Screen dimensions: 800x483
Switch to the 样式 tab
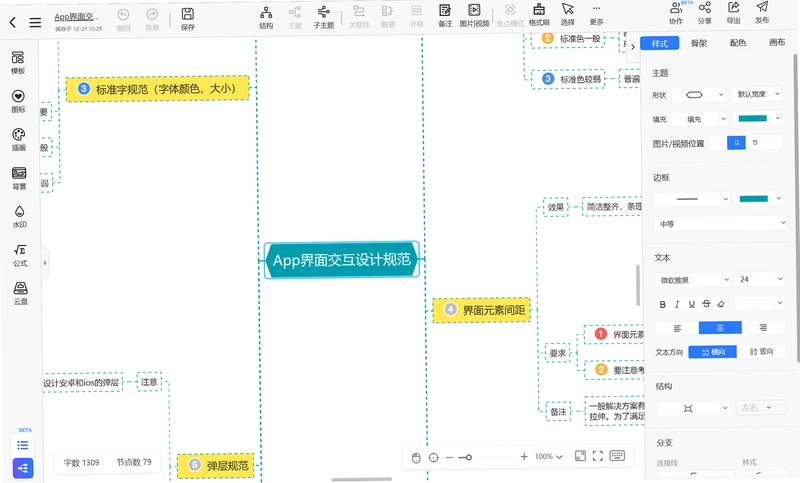click(x=659, y=43)
